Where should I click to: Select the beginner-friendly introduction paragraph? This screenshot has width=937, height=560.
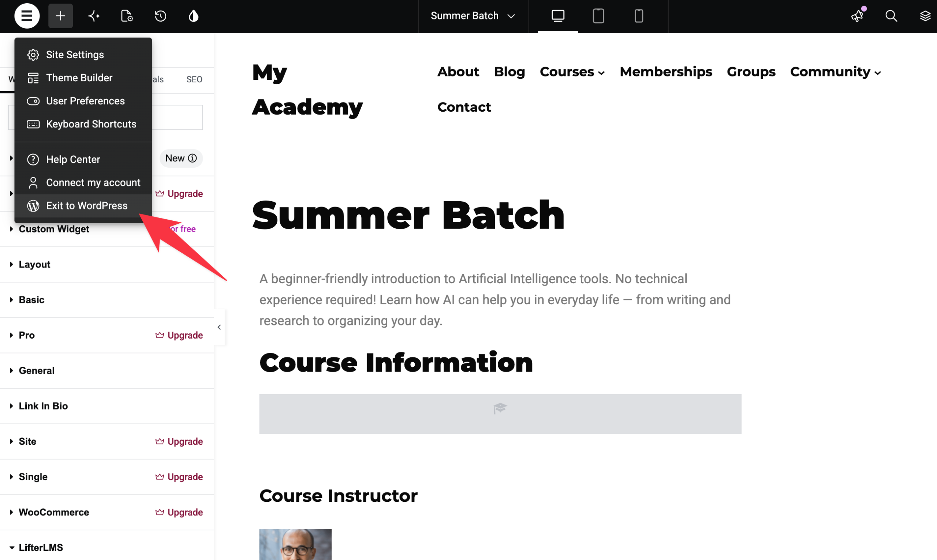(x=495, y=300)
